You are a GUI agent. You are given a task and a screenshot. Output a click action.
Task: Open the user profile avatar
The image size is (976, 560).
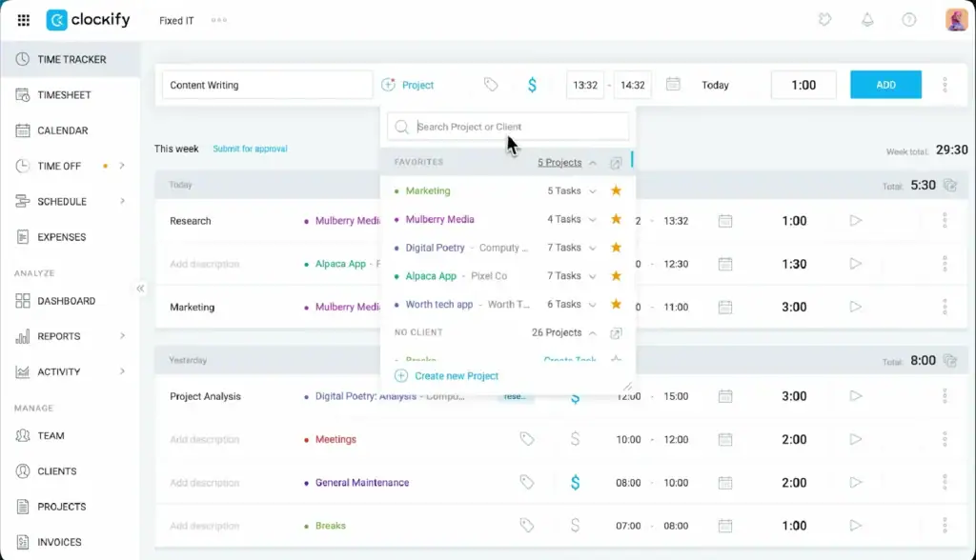(956, 20)
